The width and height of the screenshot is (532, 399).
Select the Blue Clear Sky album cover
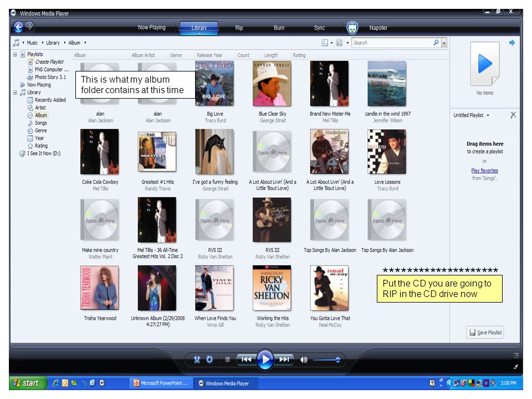point(272,84)
